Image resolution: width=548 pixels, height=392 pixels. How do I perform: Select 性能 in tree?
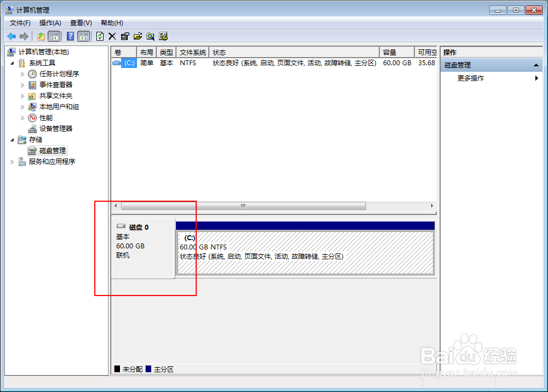(x=46, y=118)
